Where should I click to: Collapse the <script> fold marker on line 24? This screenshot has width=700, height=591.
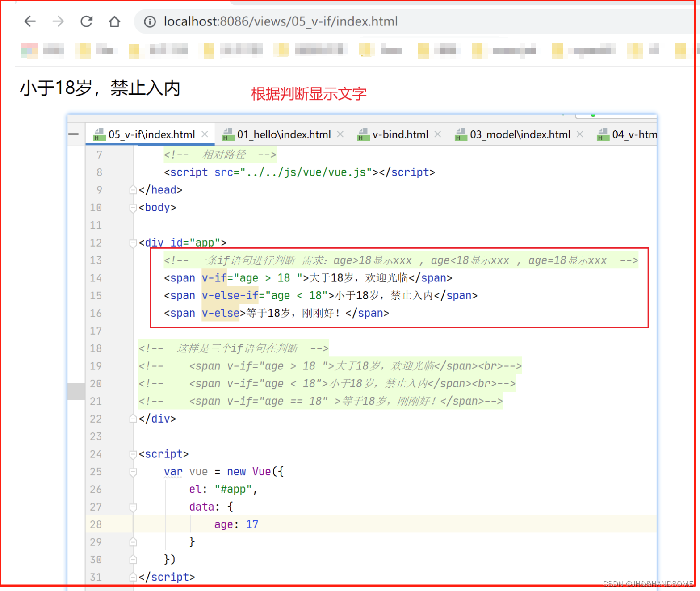(x=133, y=454)
